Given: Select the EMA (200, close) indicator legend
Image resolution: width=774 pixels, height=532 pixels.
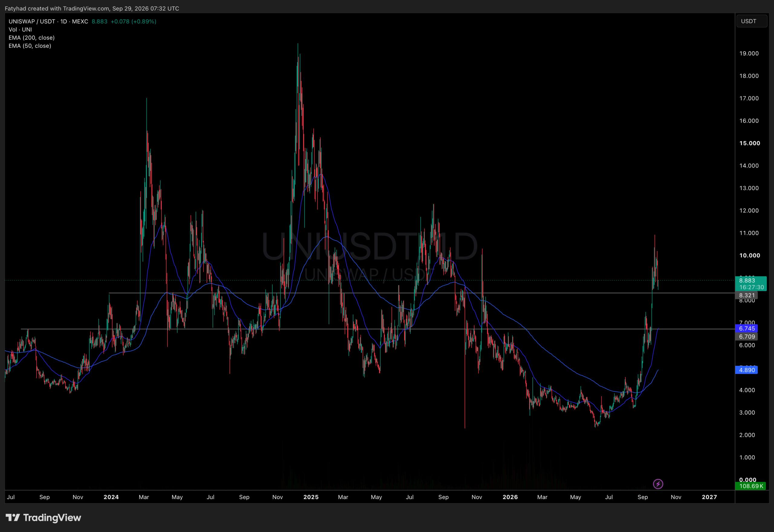Looking at the screenshot, I should tap(32, 38).
